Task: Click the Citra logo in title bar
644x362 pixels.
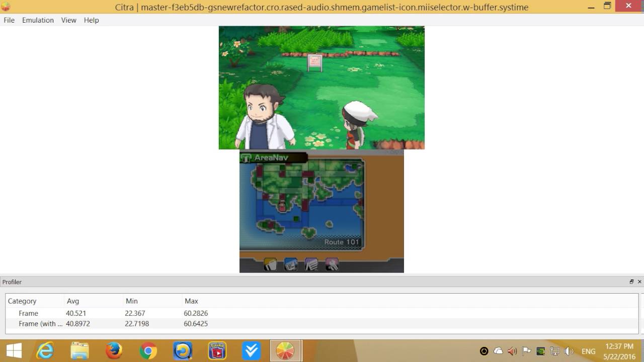Action: point(6,7)
